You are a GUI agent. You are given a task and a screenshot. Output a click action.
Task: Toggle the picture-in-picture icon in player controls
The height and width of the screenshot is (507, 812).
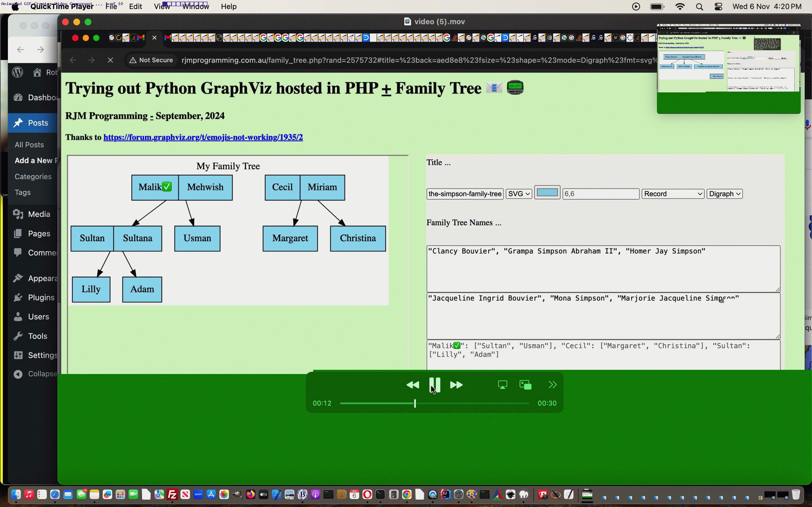point(525,384)
